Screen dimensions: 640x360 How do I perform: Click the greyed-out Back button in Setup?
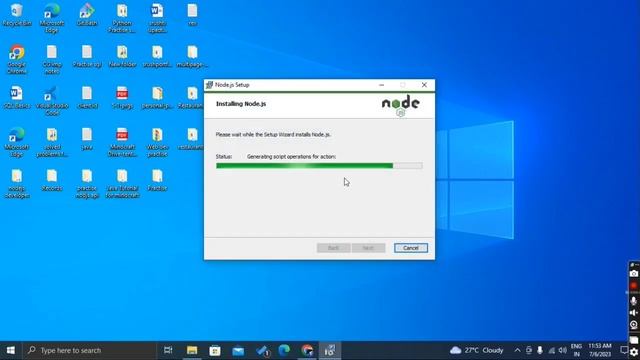pos(333,248)
